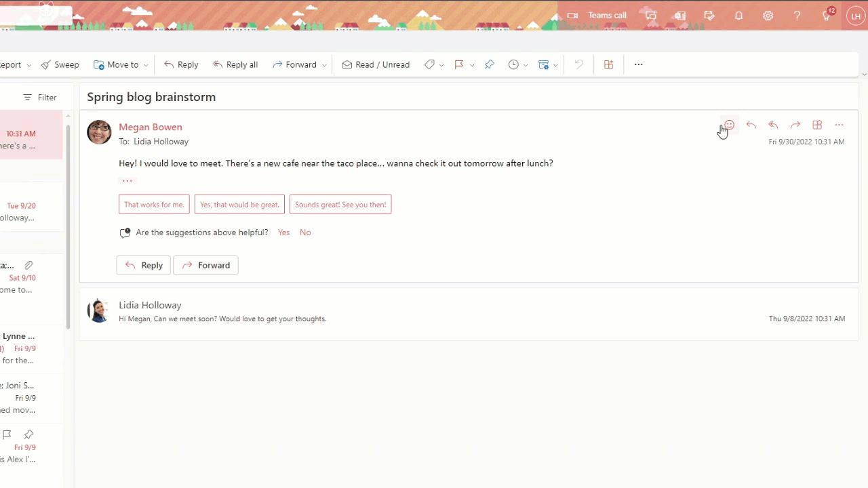
Task: Click the calendar-gear icon in the toolbar
Action: point(543,64)
